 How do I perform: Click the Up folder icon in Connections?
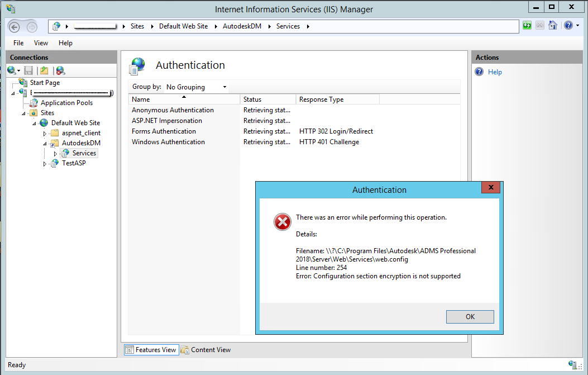tap(44, 70)
